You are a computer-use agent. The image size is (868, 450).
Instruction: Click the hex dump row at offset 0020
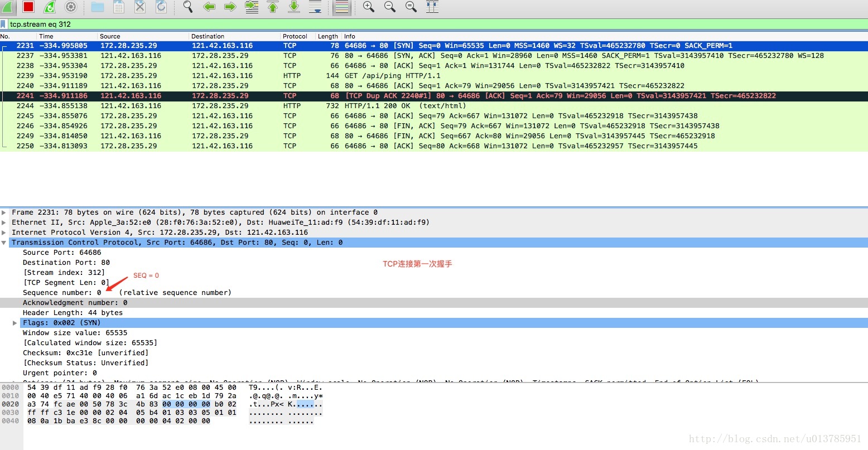(162, 404)
